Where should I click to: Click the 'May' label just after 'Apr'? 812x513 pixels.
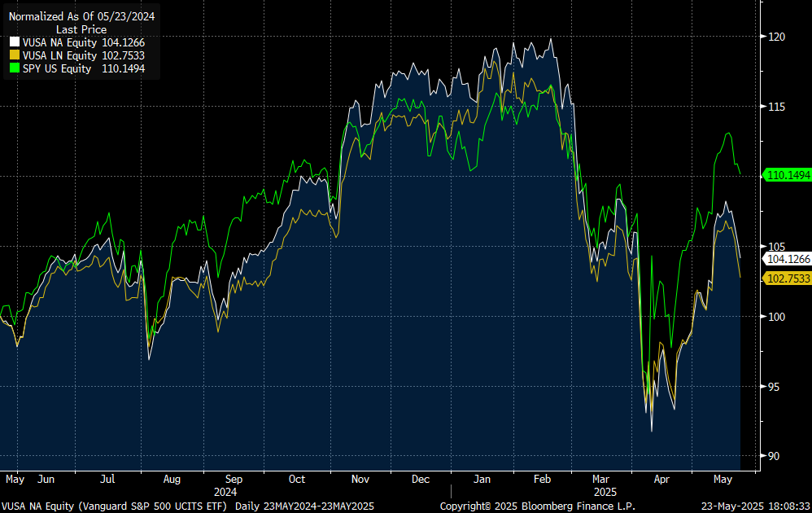tap(723, 480)
